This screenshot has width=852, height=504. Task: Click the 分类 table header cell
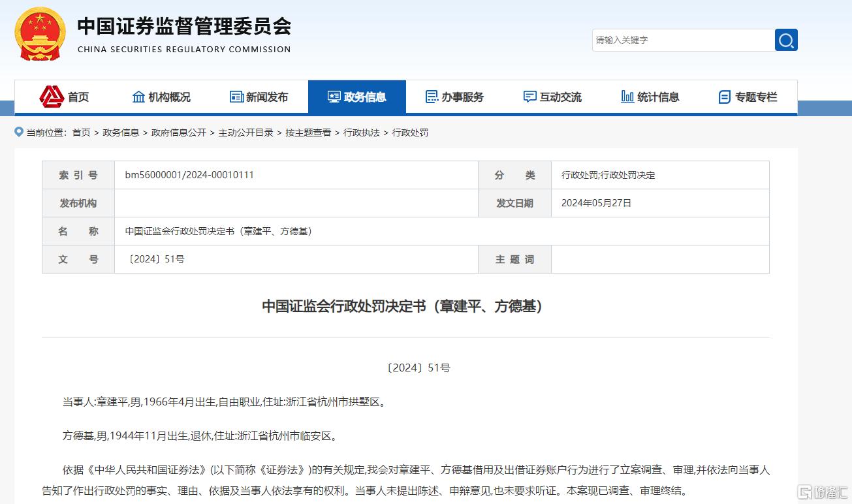(514, 175)
